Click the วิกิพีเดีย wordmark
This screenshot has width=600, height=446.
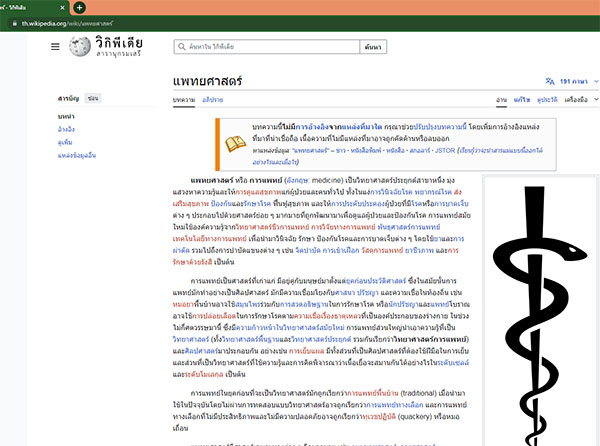tap(119, 42)
